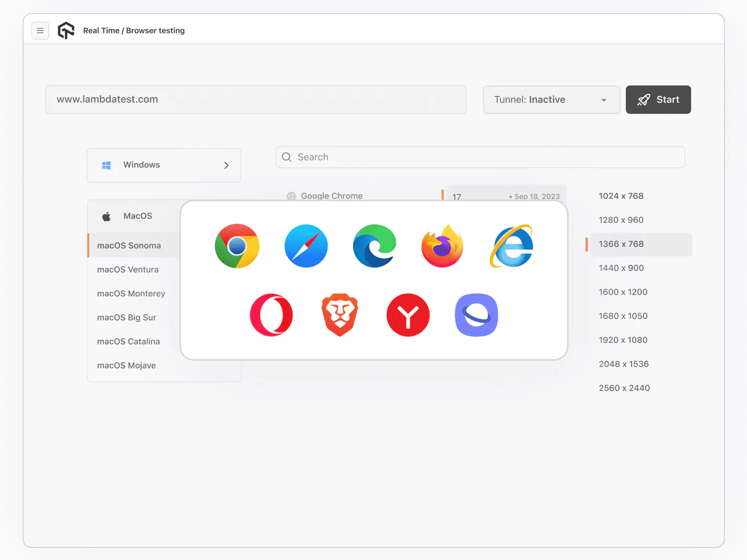The image size is (747, 560).
Task: Choose Microsoft Edge for testing
Action: [374, 246]
